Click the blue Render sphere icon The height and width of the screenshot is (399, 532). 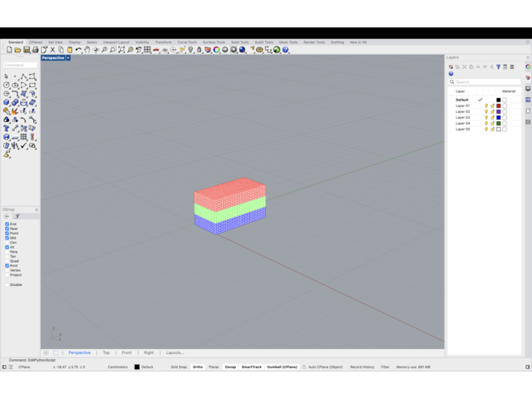click(242, 50)
